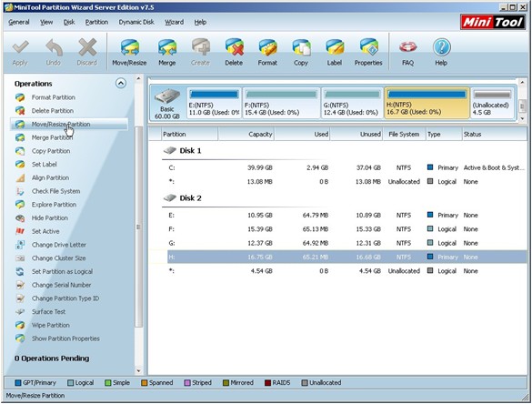This screenshot has width=532, height=404.
Task: Click the Wipe Partition icon
Action: point(20,325)
